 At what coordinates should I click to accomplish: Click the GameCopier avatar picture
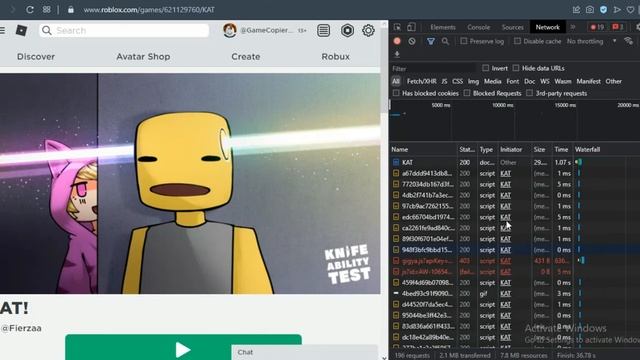tap(230, 30)
